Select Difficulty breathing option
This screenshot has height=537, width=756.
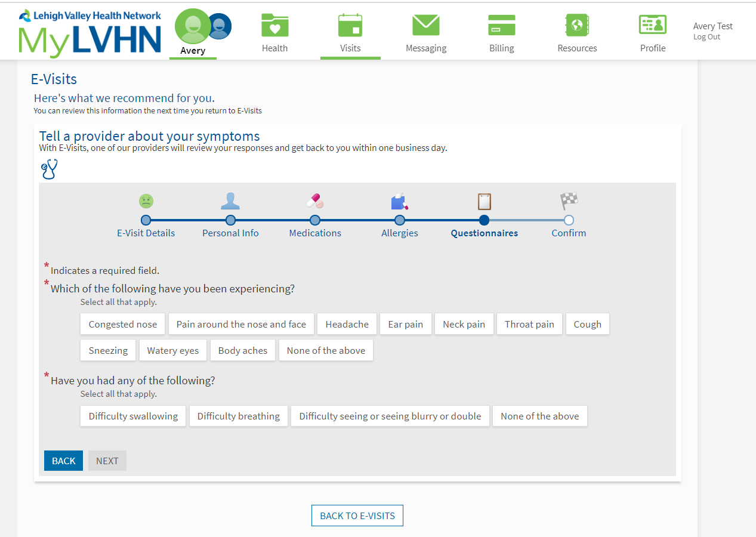point(238,416)
